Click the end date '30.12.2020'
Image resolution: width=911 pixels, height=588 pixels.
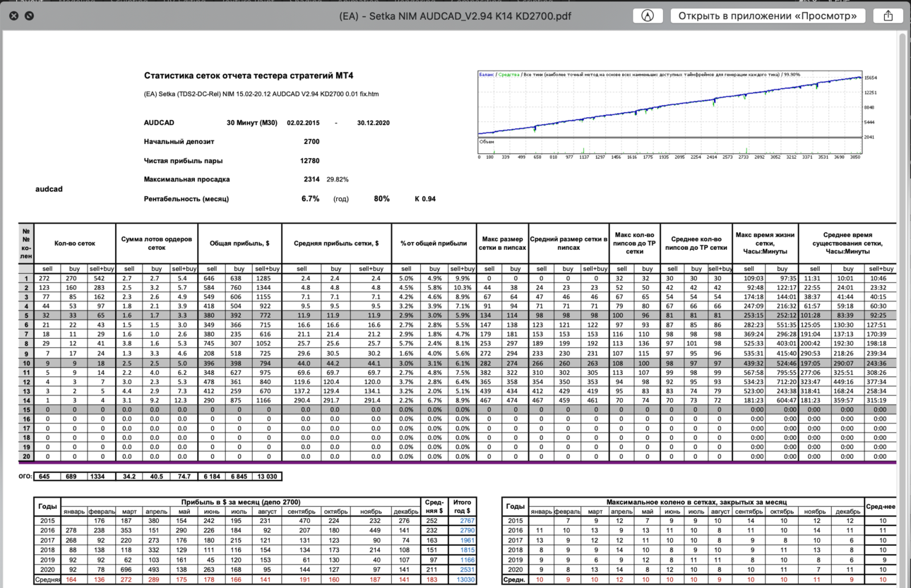373,123
